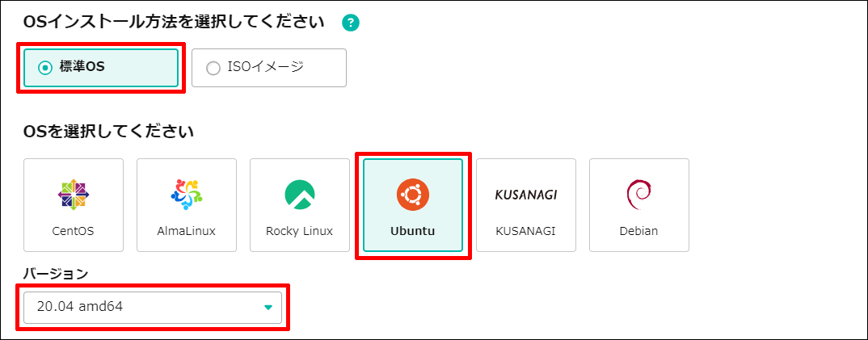Select the KUSANAGI text label
The height and width of the screenshot is (340, 868).
(526, 231)
